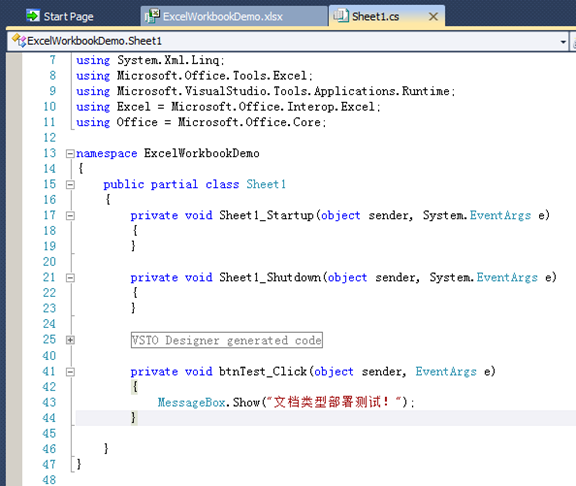Click the class icon beside ExcelWorkbookDemo.Sheet1

19,40
